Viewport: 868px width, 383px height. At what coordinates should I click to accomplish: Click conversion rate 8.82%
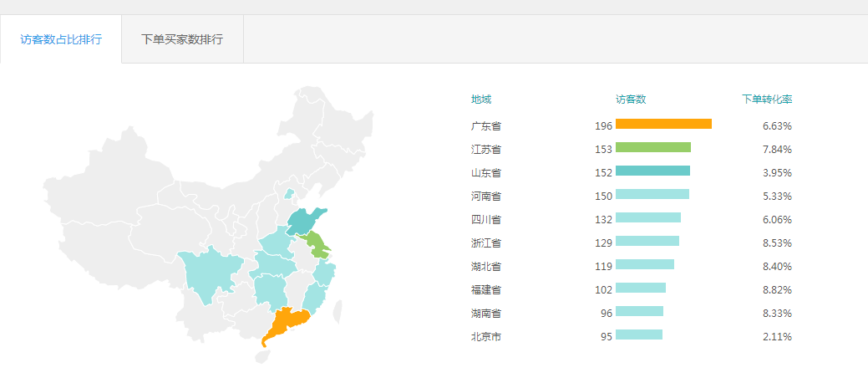tap(777, 290)
